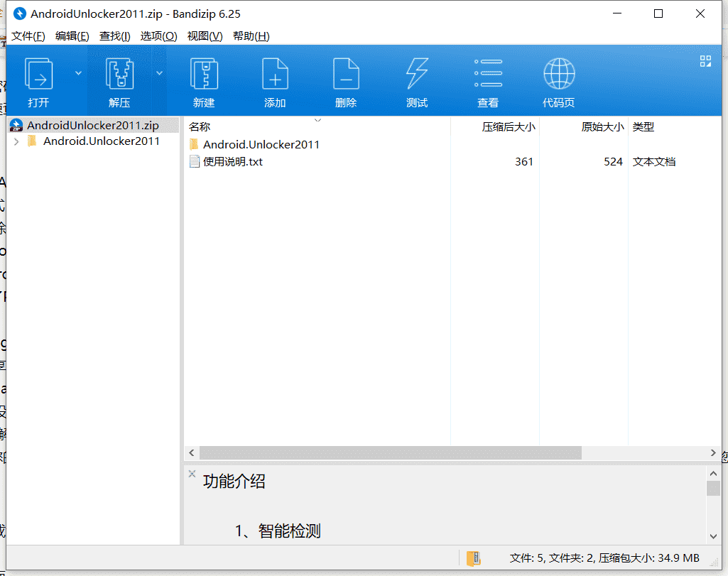The image size is (728, 576).
Task: Click horizontal scrollbar right arrow
Action: [713, 452]
